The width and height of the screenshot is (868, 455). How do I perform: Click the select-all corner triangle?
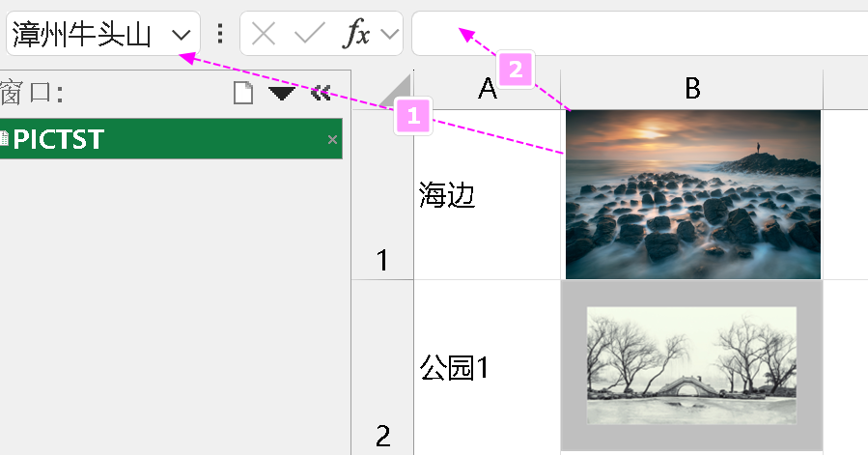click(395, 92)
